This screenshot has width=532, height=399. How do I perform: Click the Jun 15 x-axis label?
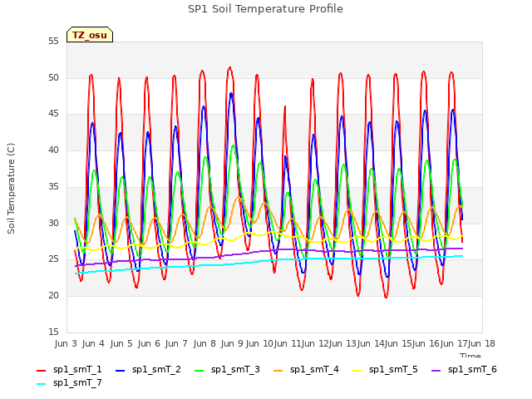pos(398,343)
